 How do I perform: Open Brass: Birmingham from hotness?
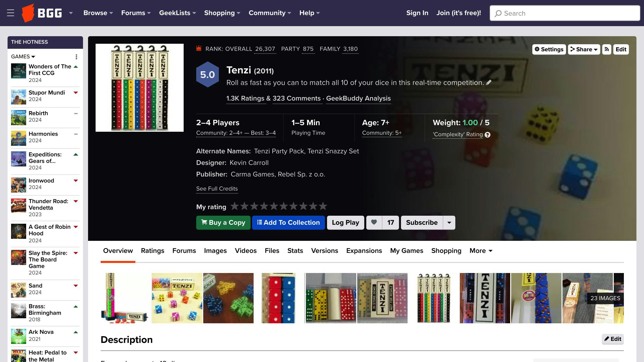tap(45, 309)
